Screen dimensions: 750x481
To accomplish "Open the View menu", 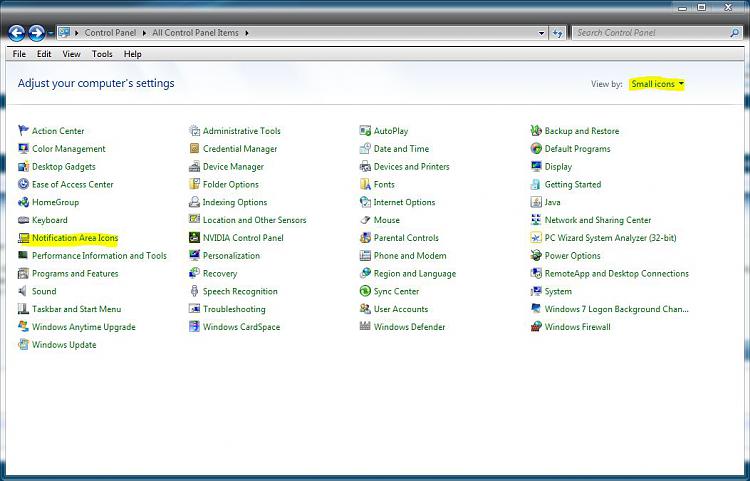I will coord(71,54).
